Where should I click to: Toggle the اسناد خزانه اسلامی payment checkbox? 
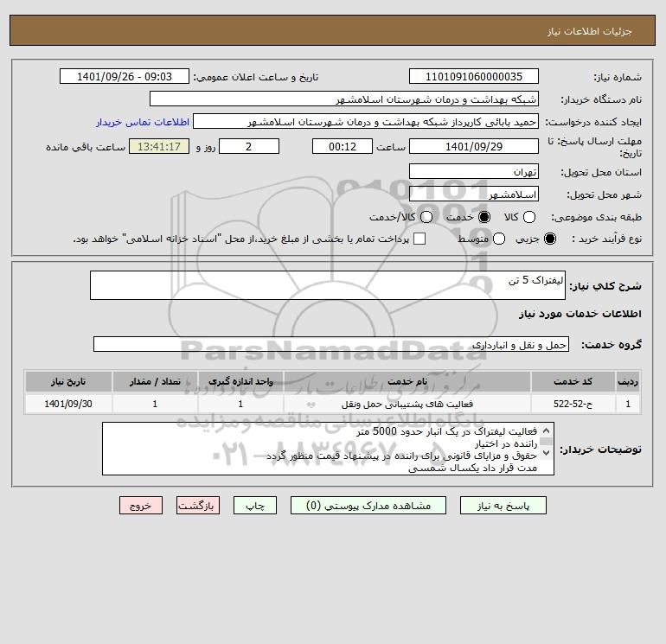tap(419, 239)
